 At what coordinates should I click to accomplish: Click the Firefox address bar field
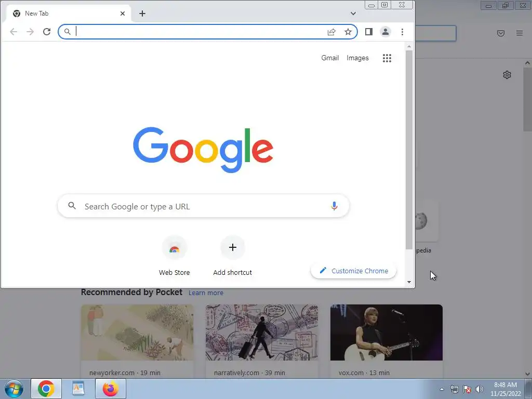(436, 33)
